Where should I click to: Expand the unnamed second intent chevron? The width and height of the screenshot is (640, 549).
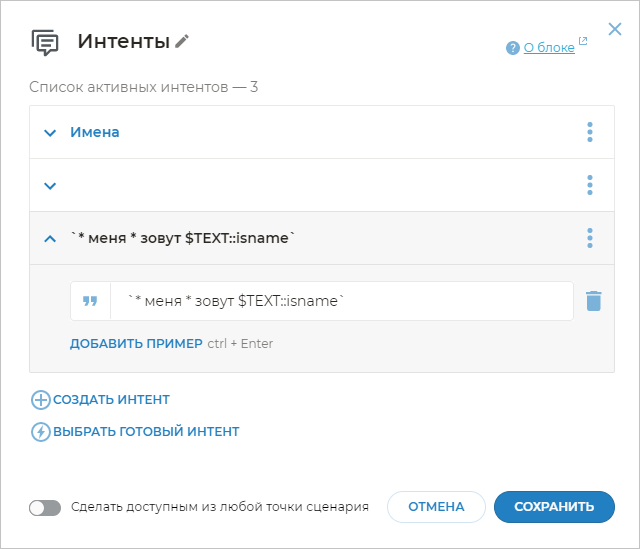50,185
